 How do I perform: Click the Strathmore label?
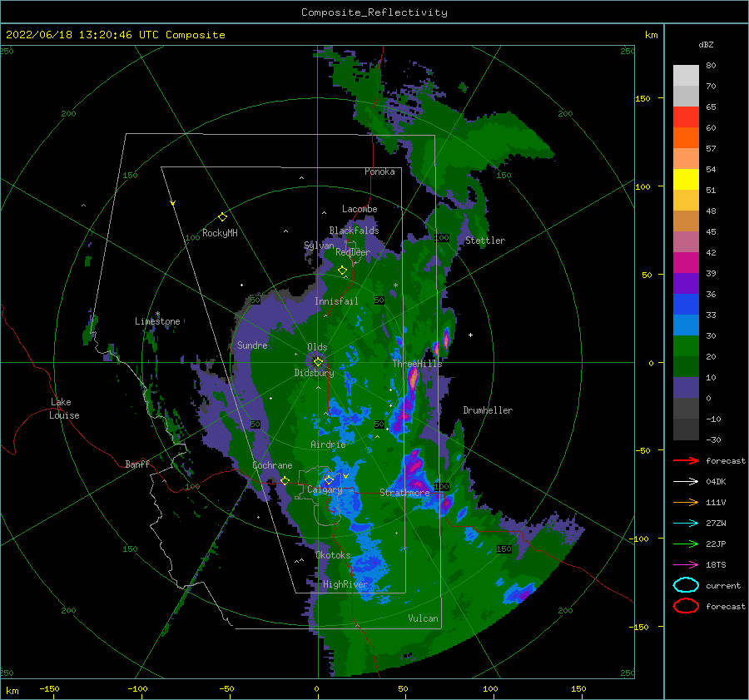pos(404,492)
